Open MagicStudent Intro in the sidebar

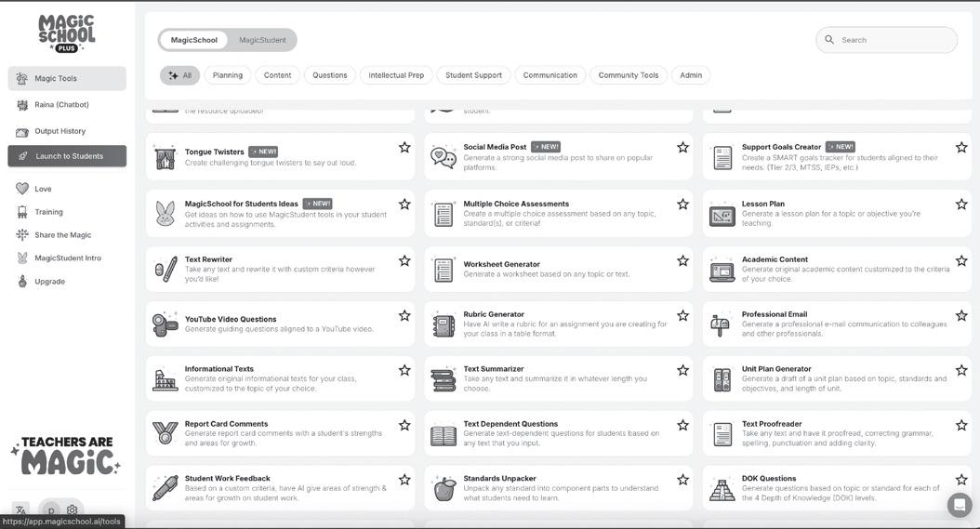point(67,258)
